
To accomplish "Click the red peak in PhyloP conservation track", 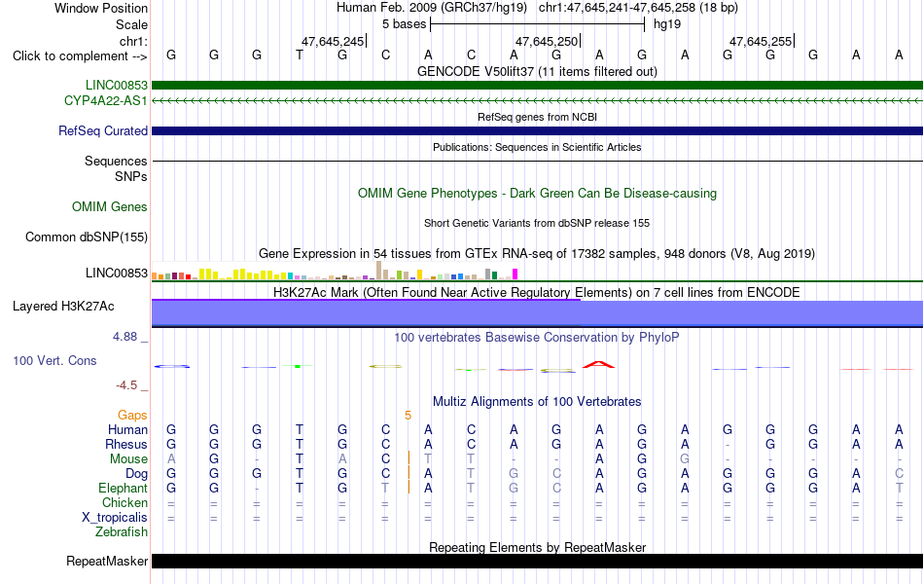I will (599, 365).
